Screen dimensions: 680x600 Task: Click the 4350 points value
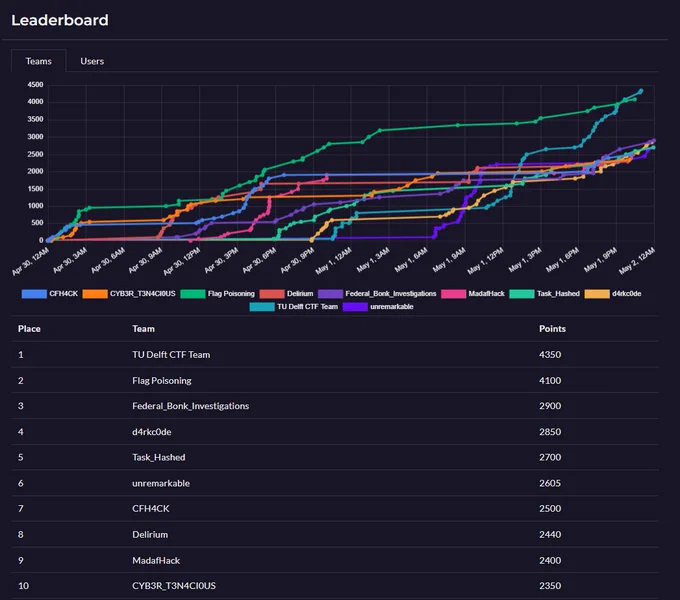coord(550,355)
